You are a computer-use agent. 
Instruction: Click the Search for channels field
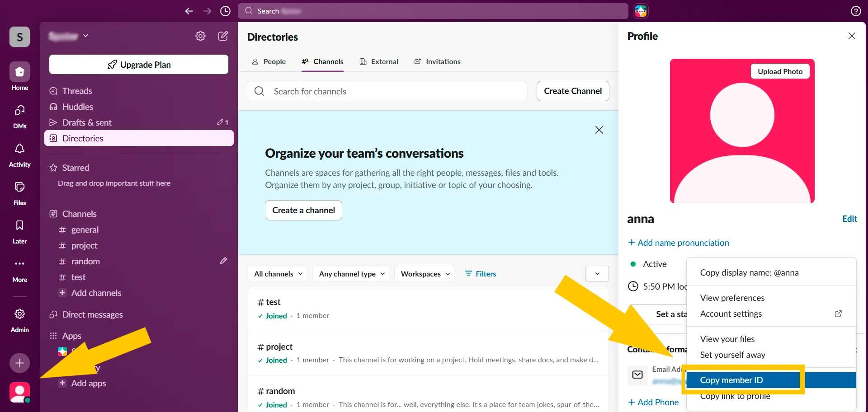[x=387, y=91]
